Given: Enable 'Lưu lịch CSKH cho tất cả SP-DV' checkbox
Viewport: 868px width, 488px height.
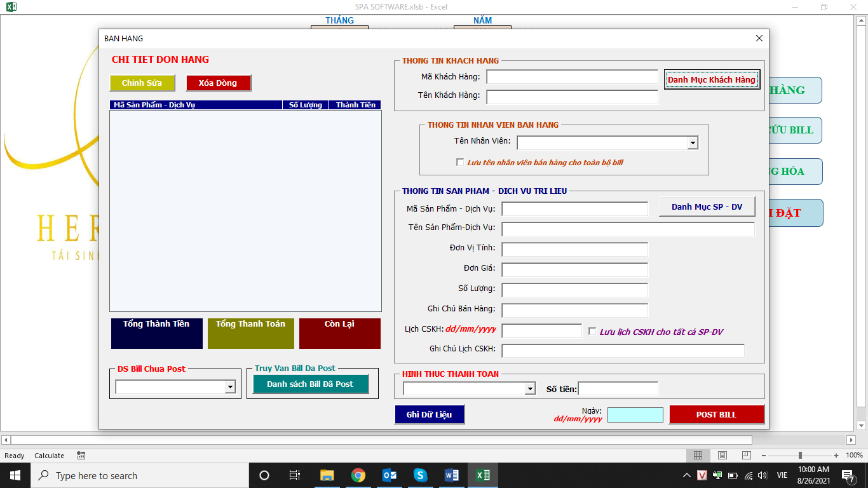Looking at the screenshot, I should (592, 332).
